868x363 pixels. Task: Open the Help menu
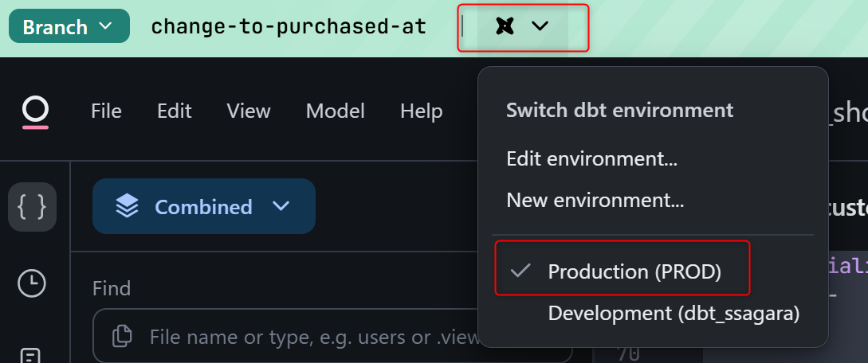[421, 111]
